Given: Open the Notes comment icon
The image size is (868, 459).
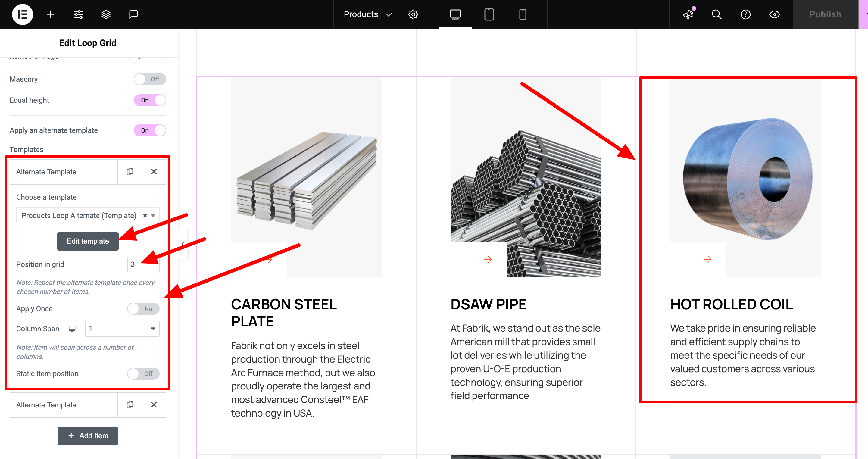Looking at the screenshot, I should click(133, 14).
